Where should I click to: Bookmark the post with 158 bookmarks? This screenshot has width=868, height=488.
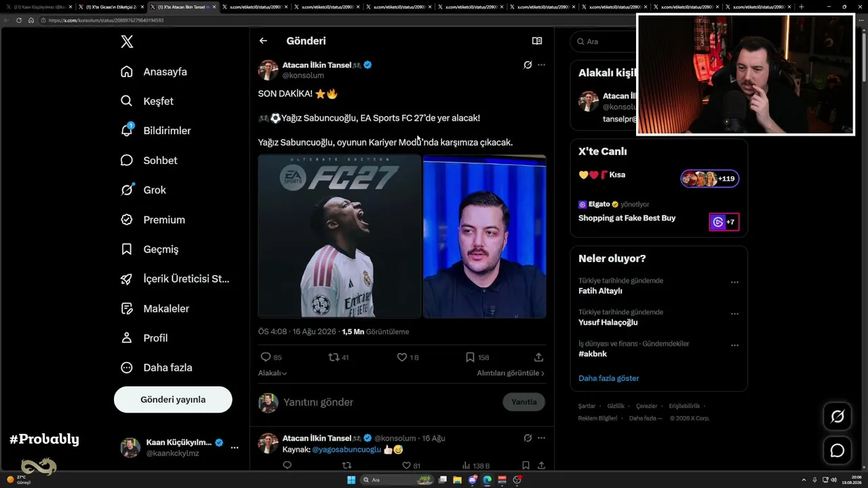coord(477,357)
